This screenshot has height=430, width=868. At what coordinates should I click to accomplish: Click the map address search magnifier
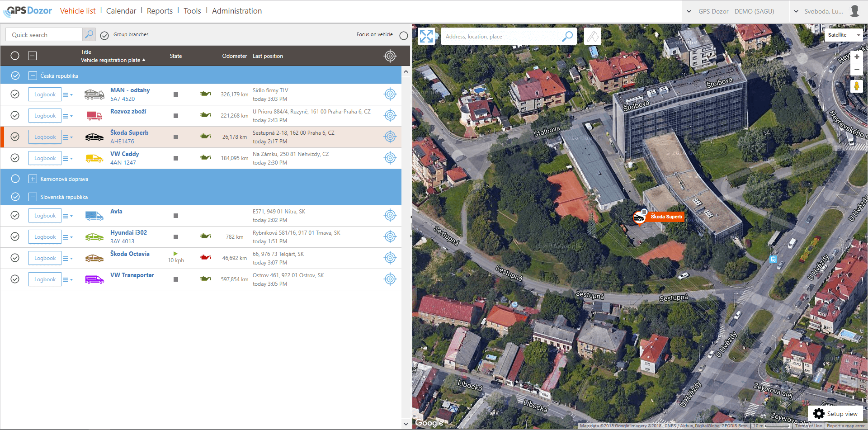[567, 36]
